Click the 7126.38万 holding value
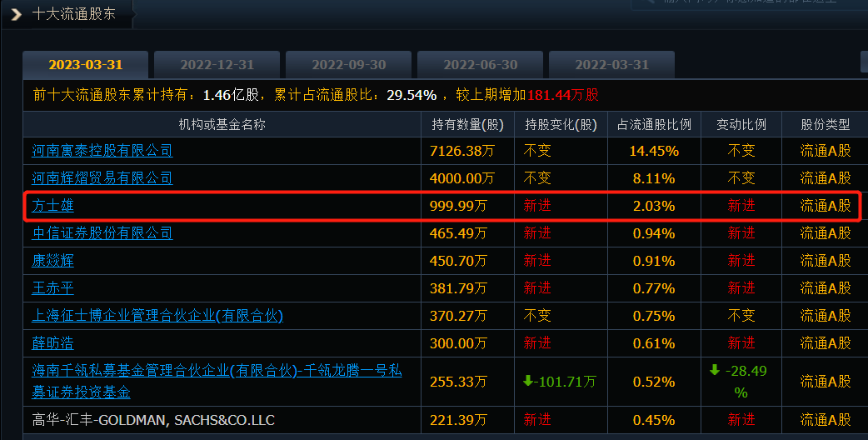Viewport: 868px width, 440px height. tap(461, 151)
